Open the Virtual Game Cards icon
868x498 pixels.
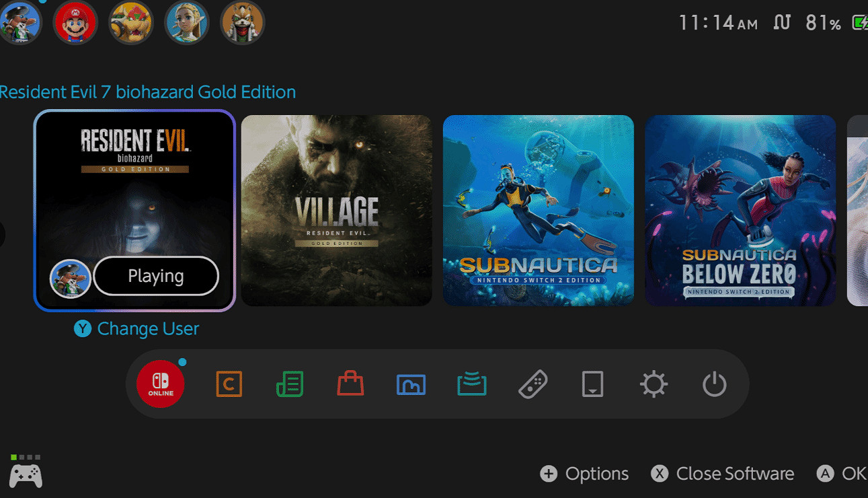click(x=592, y=384)
